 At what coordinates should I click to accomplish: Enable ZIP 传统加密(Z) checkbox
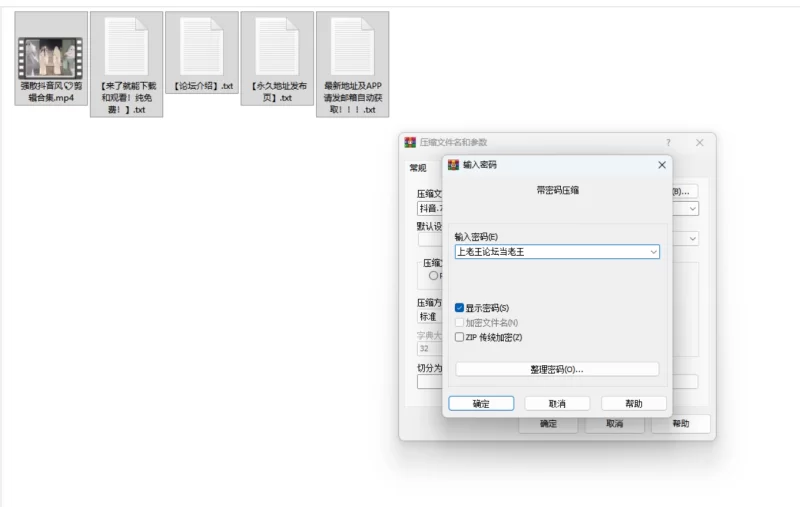tap(459, 337)
